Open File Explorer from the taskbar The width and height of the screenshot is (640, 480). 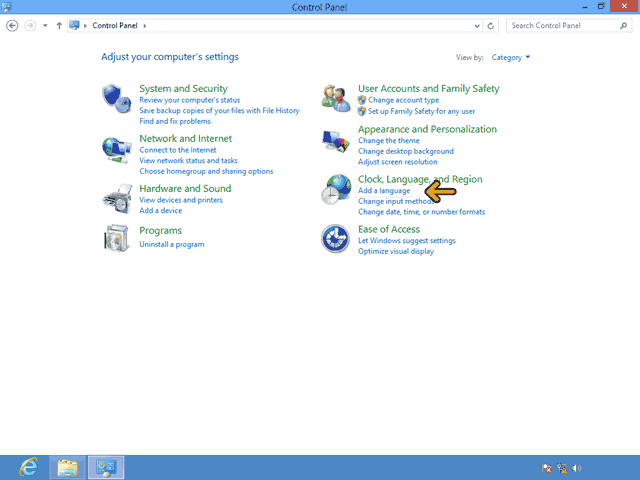[67, 468]
